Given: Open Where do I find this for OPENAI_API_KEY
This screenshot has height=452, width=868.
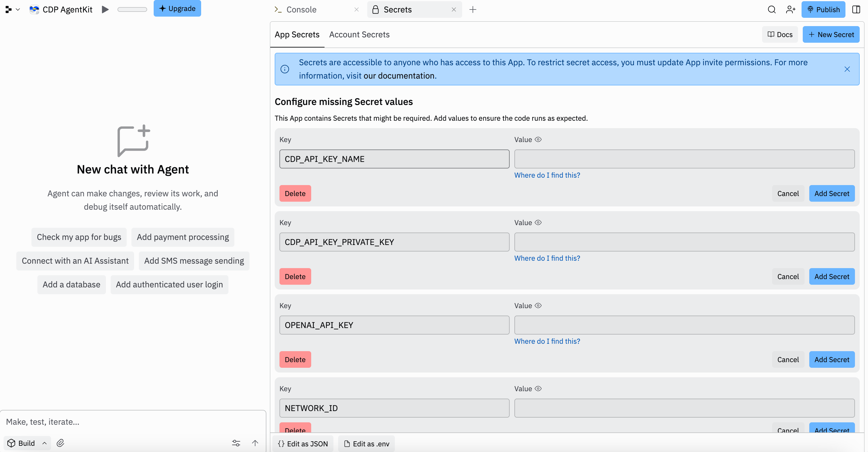Looking at the screenshot, I should [547, 341].
